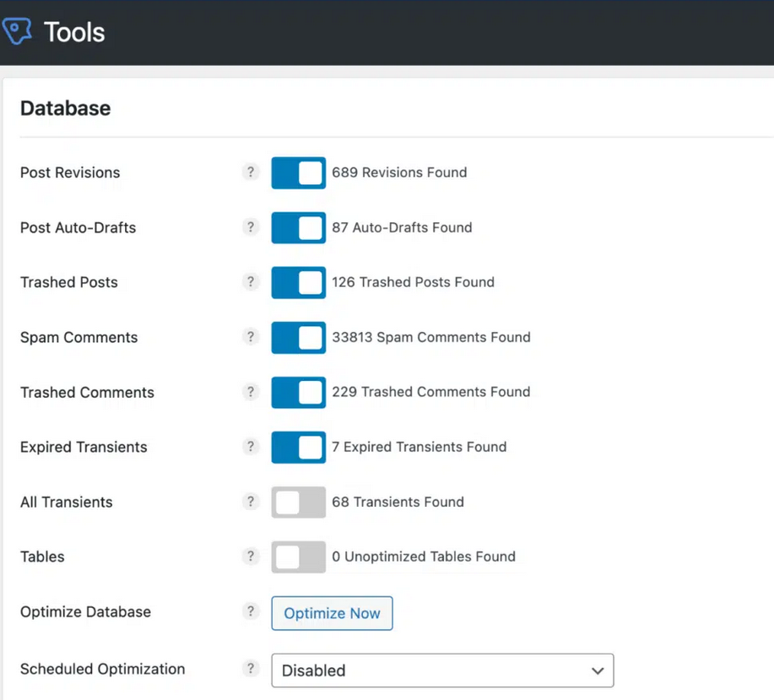Click the Tools title in the top bar
The image size is (774, 700).
73,32
